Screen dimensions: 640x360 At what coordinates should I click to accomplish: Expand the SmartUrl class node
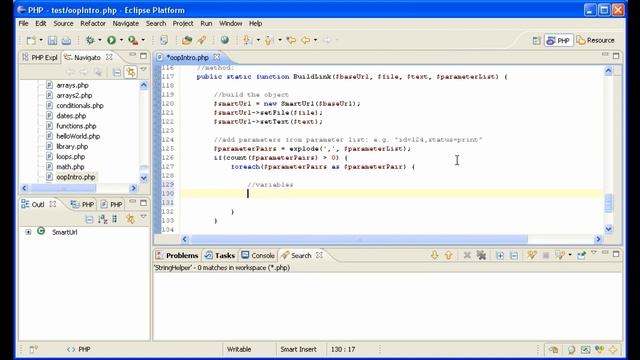(28, 232)
